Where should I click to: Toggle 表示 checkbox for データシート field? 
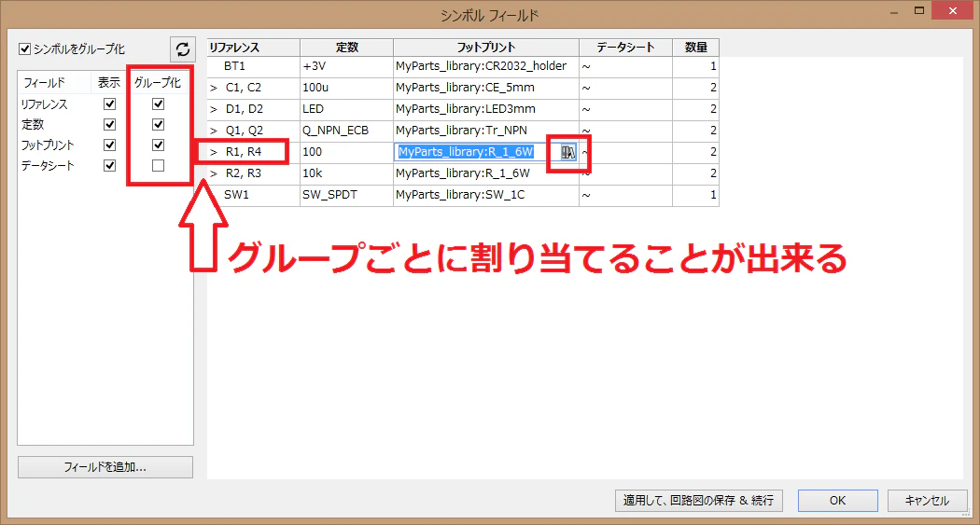coord(109,165)
